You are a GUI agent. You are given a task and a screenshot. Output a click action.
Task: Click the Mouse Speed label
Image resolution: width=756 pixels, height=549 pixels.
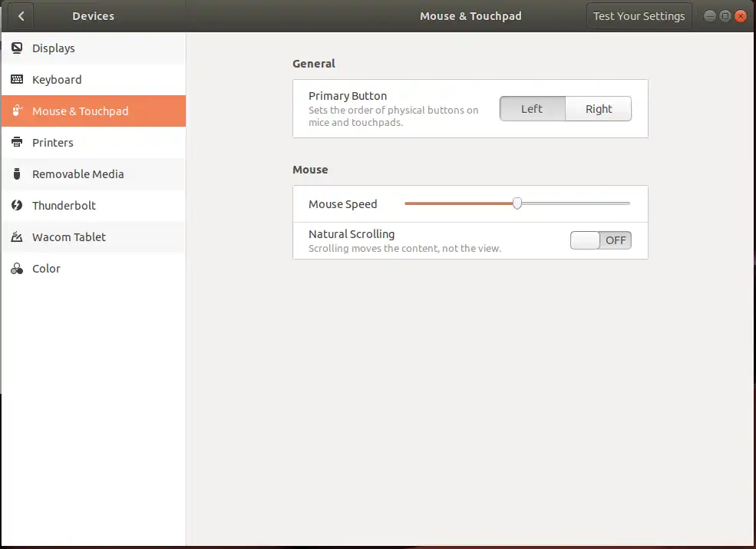click(343, 204)
